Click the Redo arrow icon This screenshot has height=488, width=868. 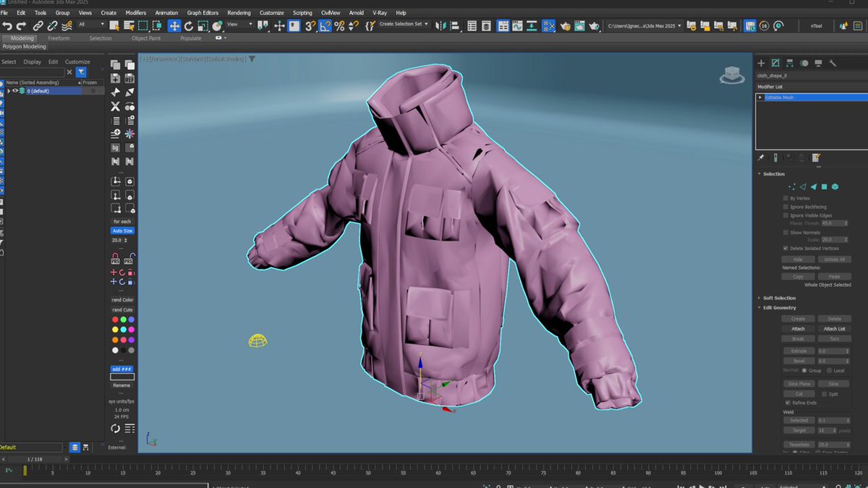pos(21,25)
